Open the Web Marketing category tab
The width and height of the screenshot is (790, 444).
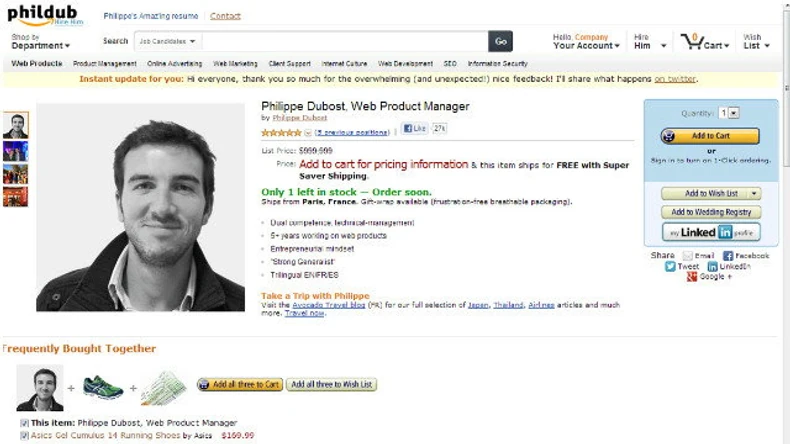coord(234,63)
